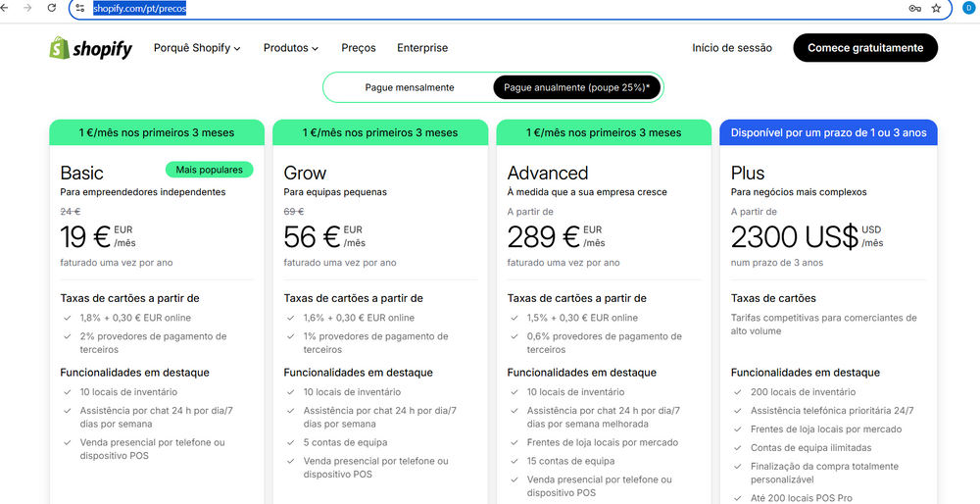Go back to the previous page
The height and width of the screenshot is (504, 980).
7,8
